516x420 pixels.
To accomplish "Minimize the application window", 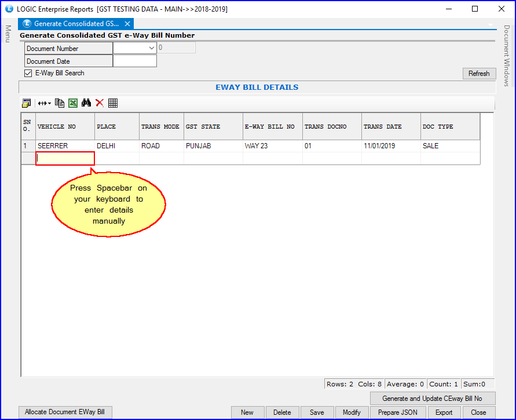I will pyautogui.click(x=449, y=9).
